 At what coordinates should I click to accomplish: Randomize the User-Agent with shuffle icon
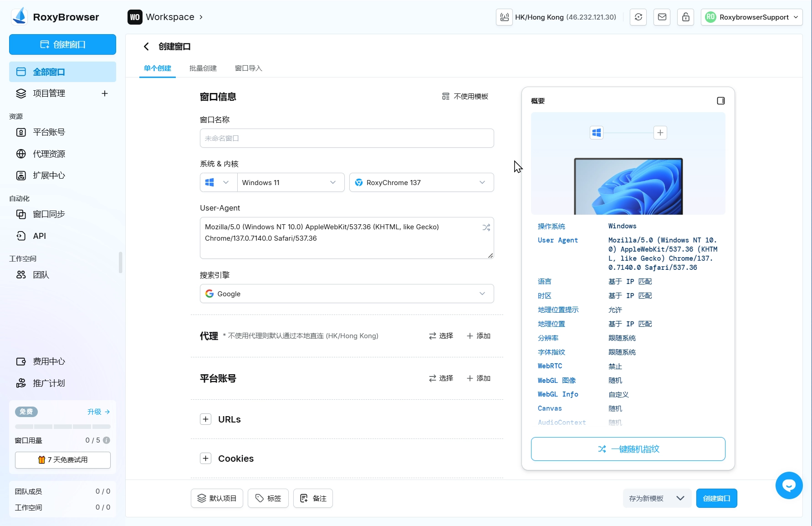(486, 227)
